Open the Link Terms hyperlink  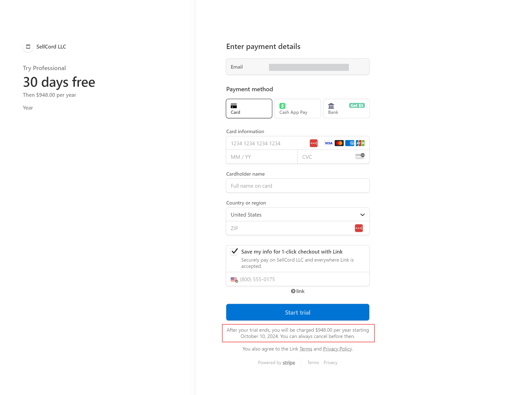(306, 349)
